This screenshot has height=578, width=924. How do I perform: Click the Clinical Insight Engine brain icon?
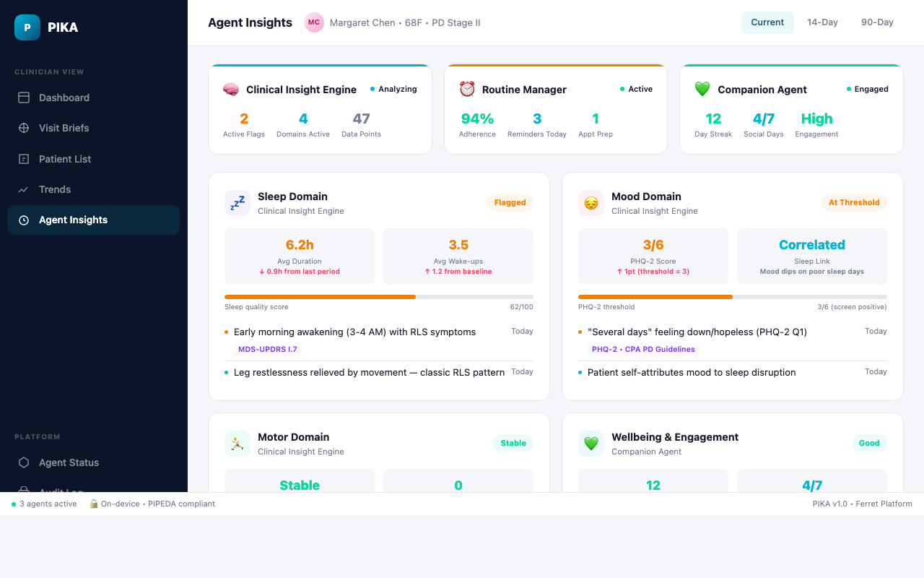click(x=230, y=89)
